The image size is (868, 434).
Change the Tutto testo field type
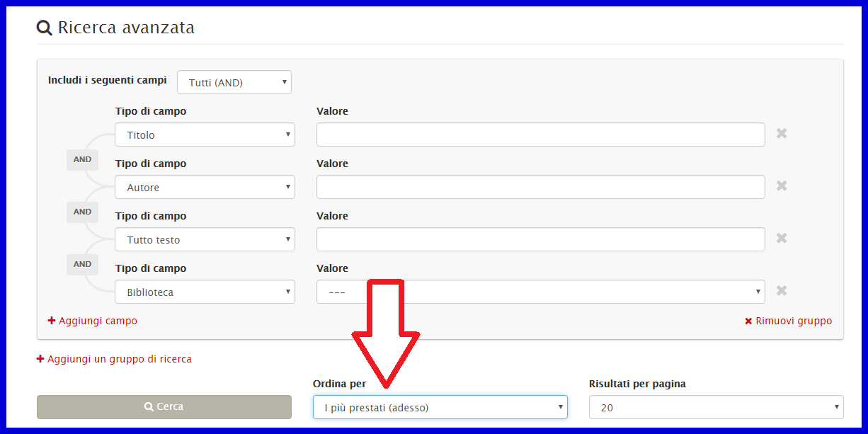(205, 239)
